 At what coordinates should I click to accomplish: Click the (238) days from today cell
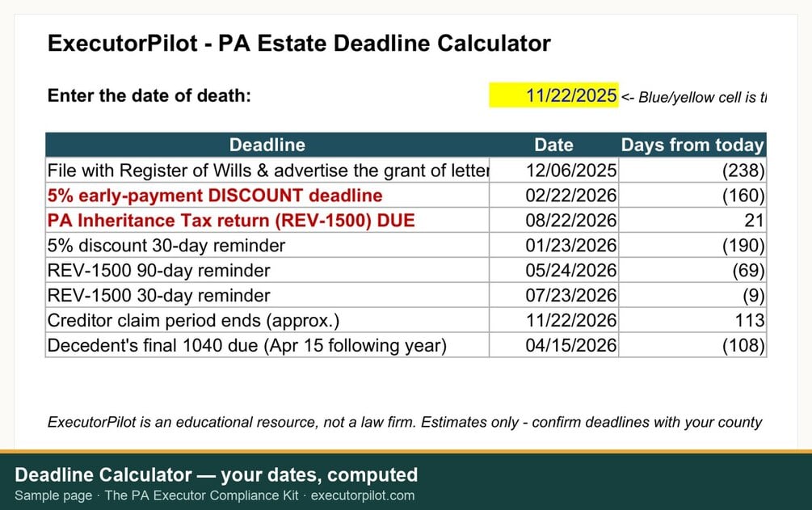coord(692,170)
